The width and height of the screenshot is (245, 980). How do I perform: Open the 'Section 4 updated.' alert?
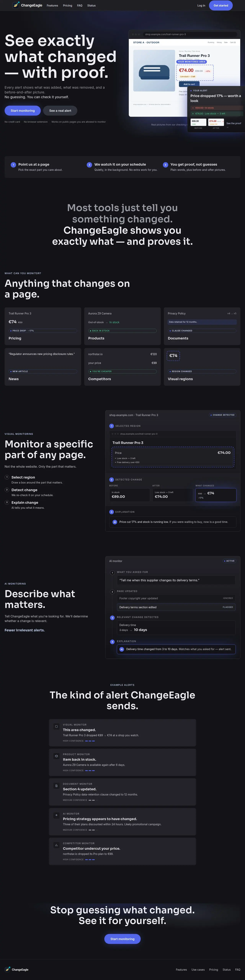(122, 792)
